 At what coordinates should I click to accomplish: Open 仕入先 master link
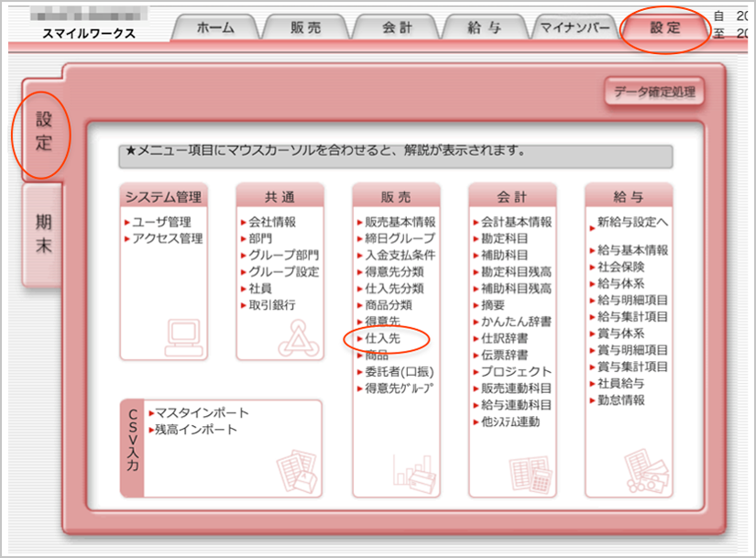383,339
